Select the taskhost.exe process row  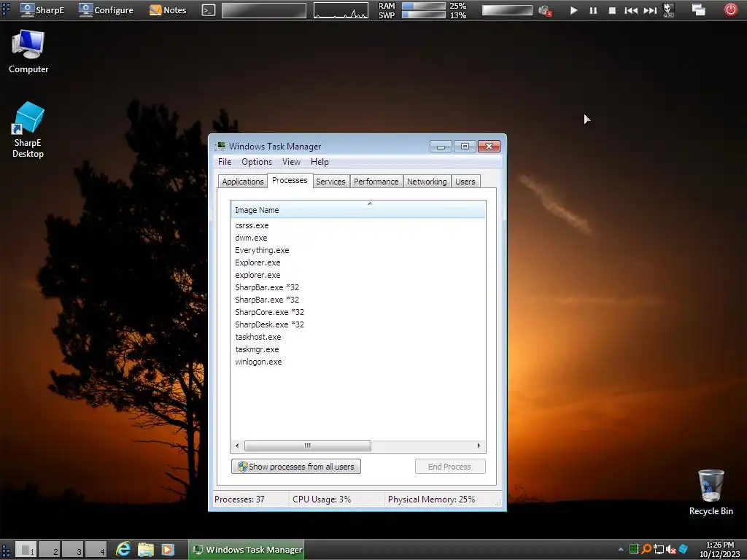pos(357,337)
